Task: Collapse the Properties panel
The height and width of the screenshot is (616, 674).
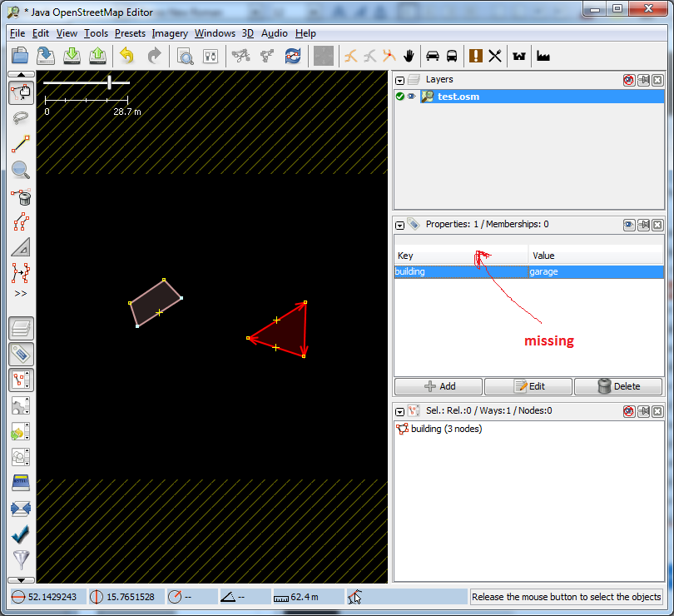Action: [x=399, y=225]
